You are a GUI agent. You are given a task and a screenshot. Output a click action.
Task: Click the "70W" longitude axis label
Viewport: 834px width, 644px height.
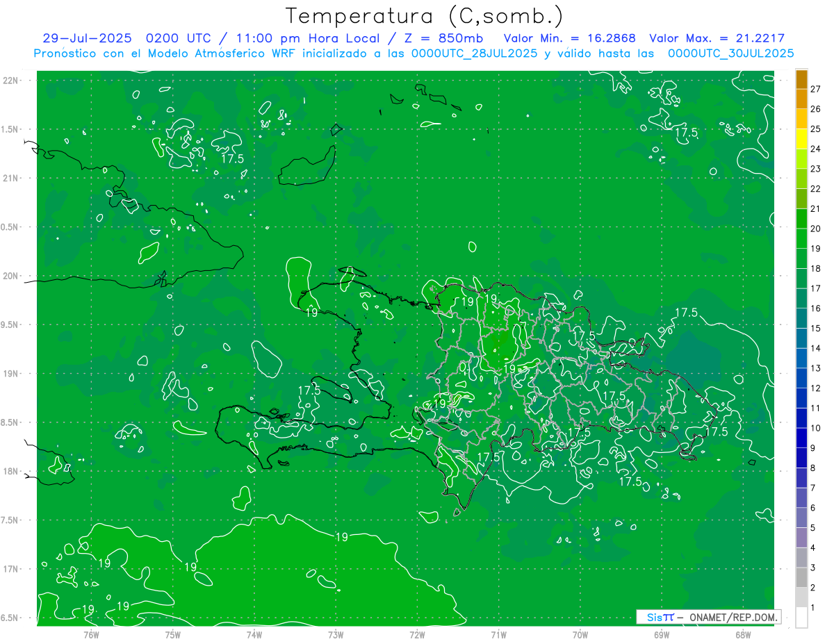point(580,635)
